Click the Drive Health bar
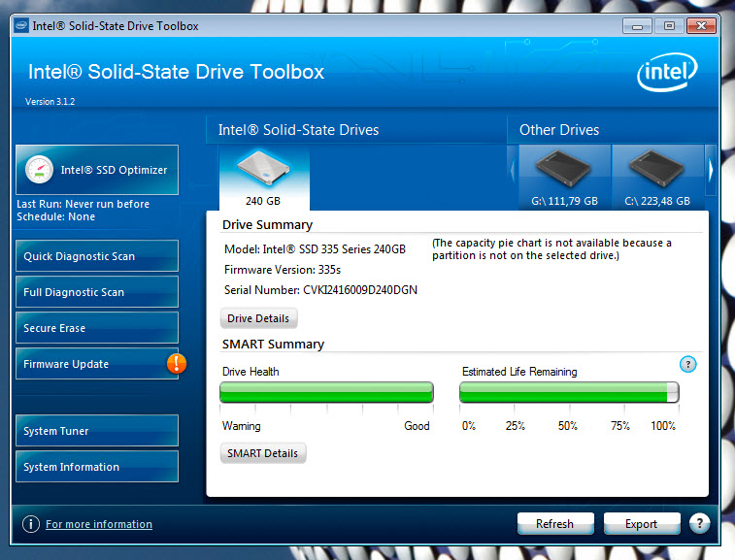The width and height of the screenshot is (735, 560). tap(326, 392)
